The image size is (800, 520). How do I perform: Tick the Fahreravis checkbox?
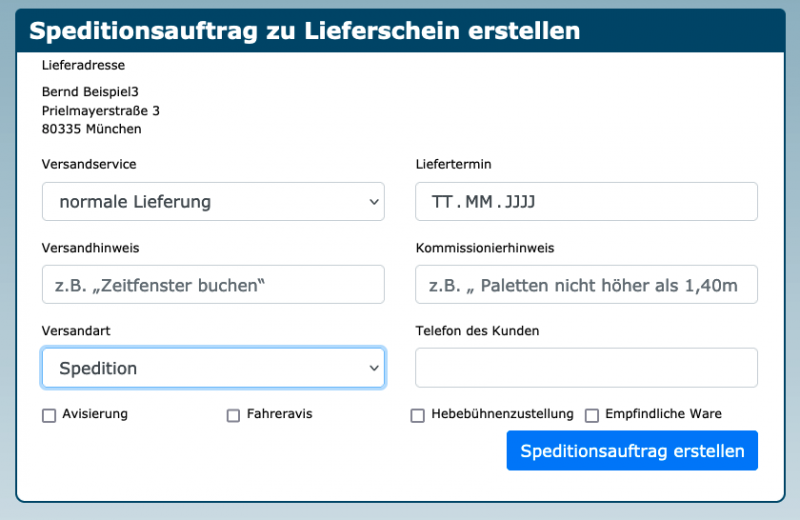234,416
